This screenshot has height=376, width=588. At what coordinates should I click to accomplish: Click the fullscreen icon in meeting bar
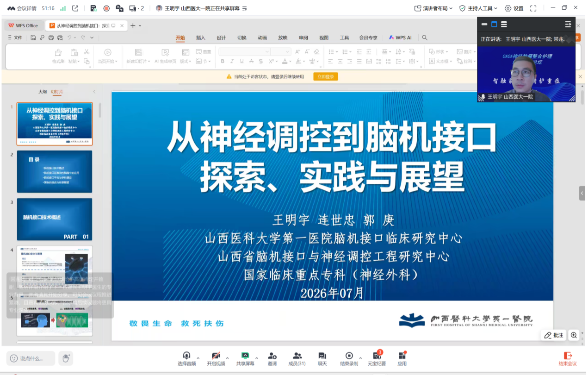(533, 8)
